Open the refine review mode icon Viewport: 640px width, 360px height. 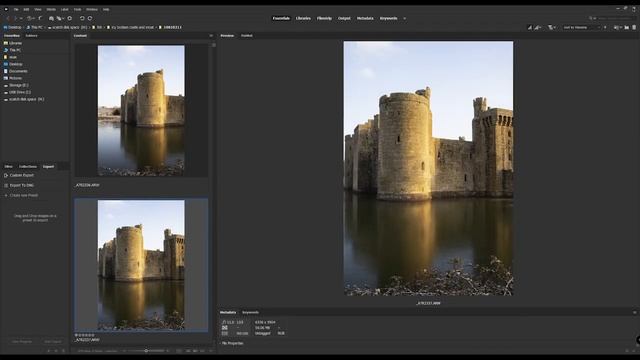(x=60, y=18)
